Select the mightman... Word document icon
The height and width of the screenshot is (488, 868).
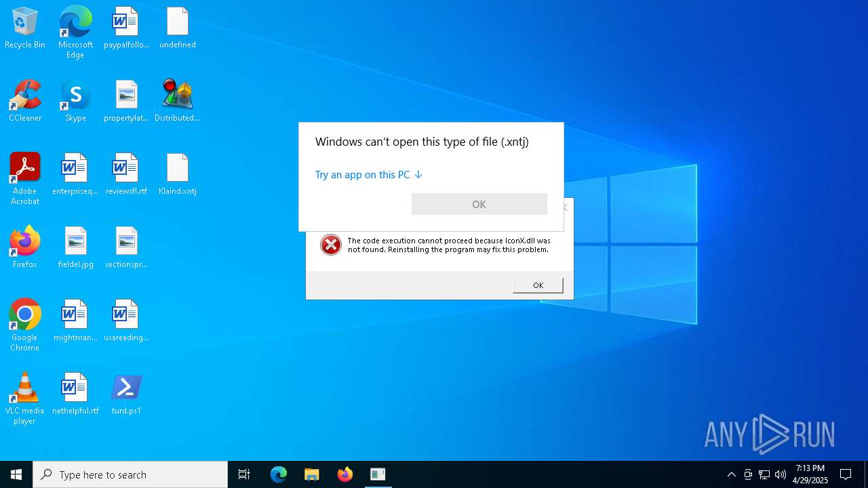pos(75,321)
